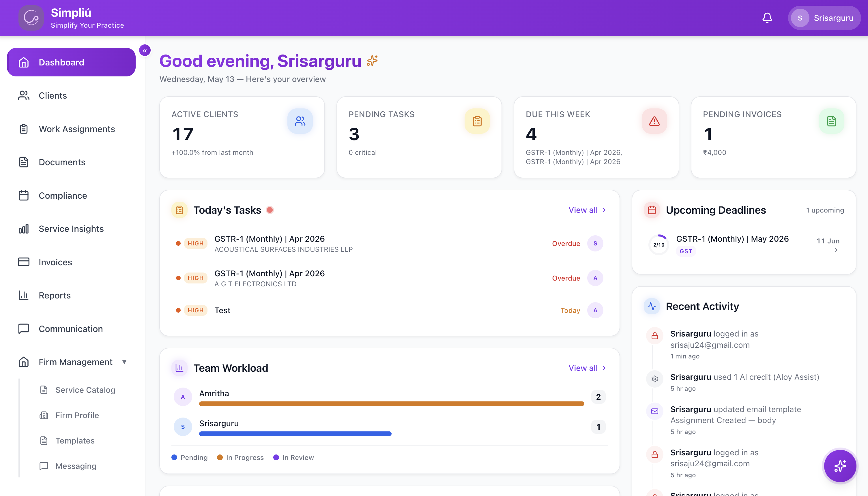
Task: Go to Invoices
Action: (71, 262)
